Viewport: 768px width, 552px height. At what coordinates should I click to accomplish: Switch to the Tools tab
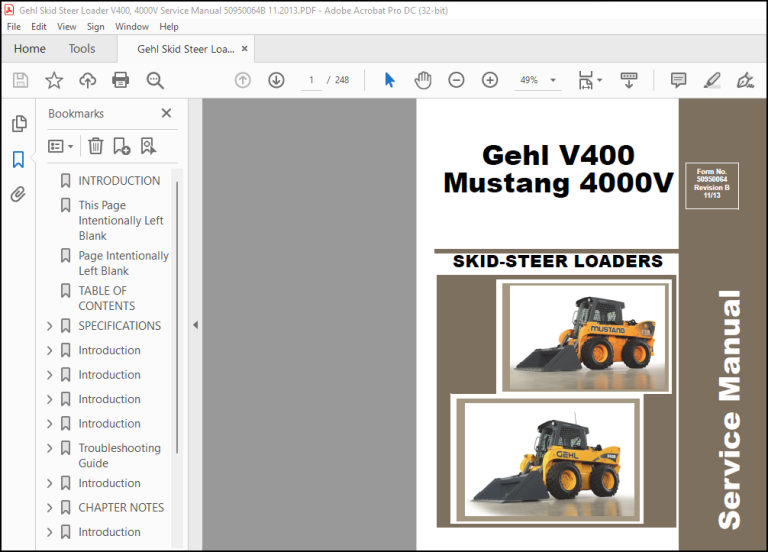[x=82, y=48]
